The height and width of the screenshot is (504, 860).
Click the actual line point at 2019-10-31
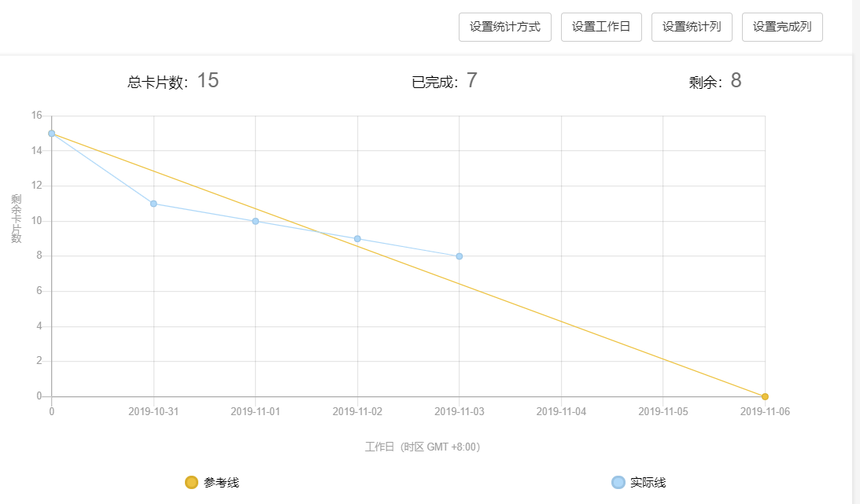(x=153, y=204)
